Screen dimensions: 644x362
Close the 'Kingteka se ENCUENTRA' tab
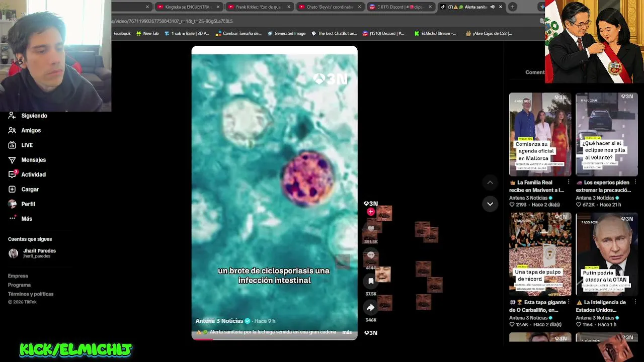tap(218, 7)
